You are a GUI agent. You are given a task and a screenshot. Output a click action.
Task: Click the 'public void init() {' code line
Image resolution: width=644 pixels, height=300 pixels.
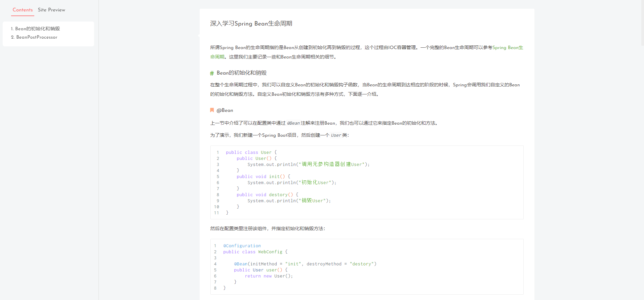pyautogui.click(x=263, y=177)
